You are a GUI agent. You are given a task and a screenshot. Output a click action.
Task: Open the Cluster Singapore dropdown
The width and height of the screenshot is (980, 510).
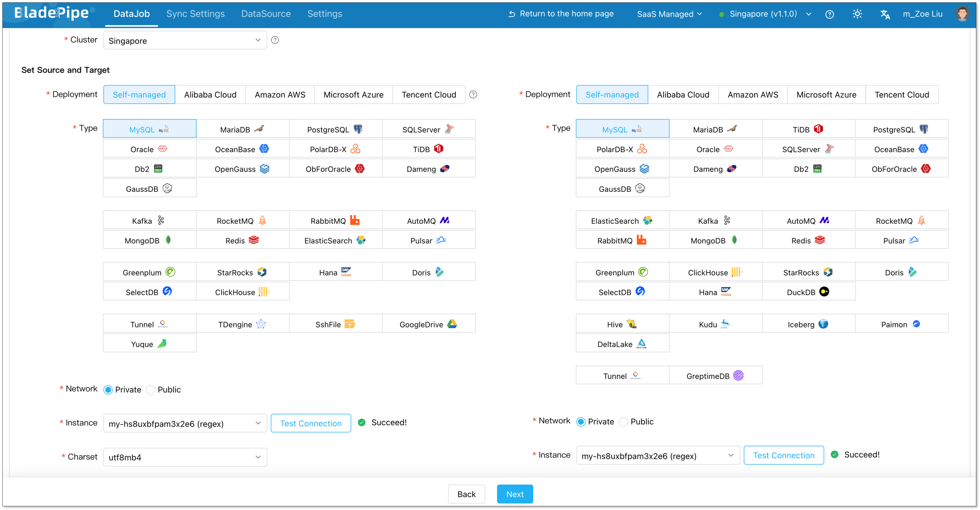[x=185, y=40]
